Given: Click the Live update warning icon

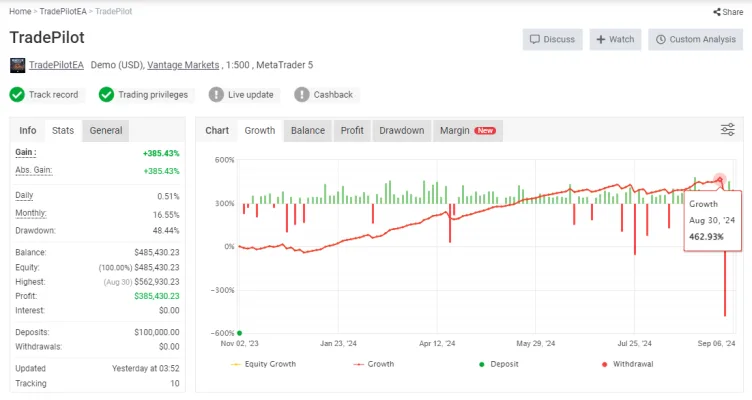Looking at the screenshot, I should (216, 94).
